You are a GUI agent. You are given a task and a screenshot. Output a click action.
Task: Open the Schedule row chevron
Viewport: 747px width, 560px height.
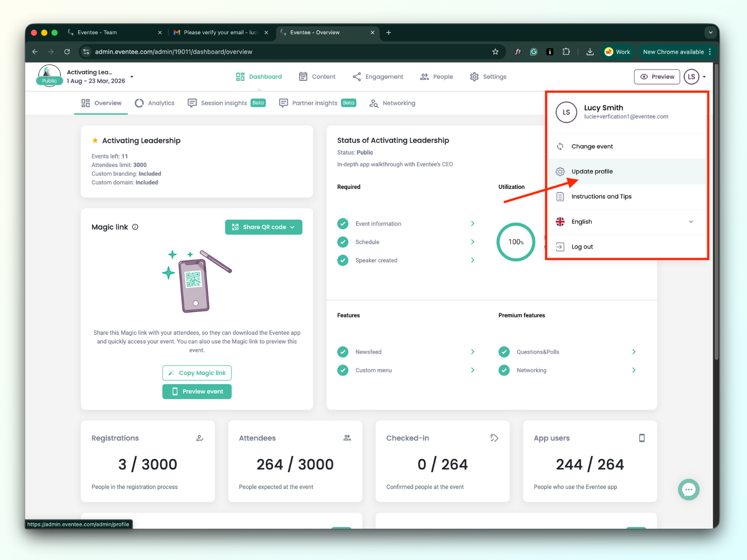[x=472, y=242]
